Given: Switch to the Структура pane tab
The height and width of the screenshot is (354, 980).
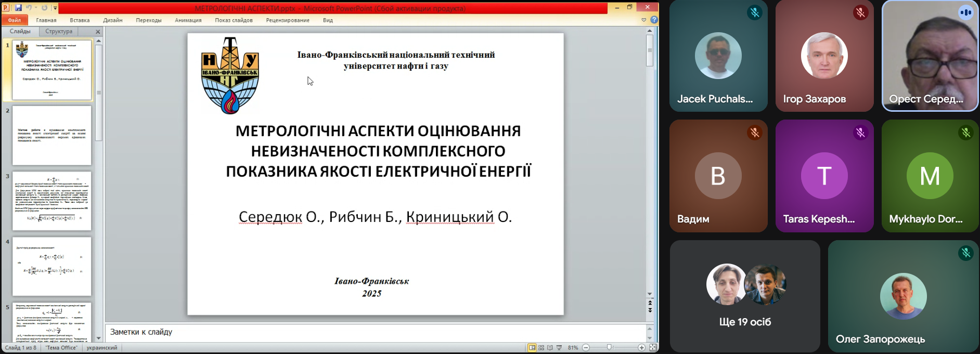Looking at the screenshot, I should 59,31.
